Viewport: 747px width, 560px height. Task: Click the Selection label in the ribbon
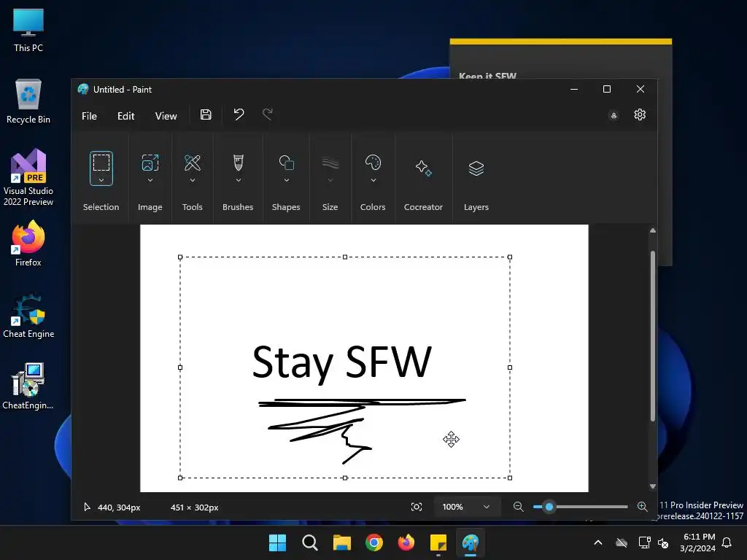(101, 207)
